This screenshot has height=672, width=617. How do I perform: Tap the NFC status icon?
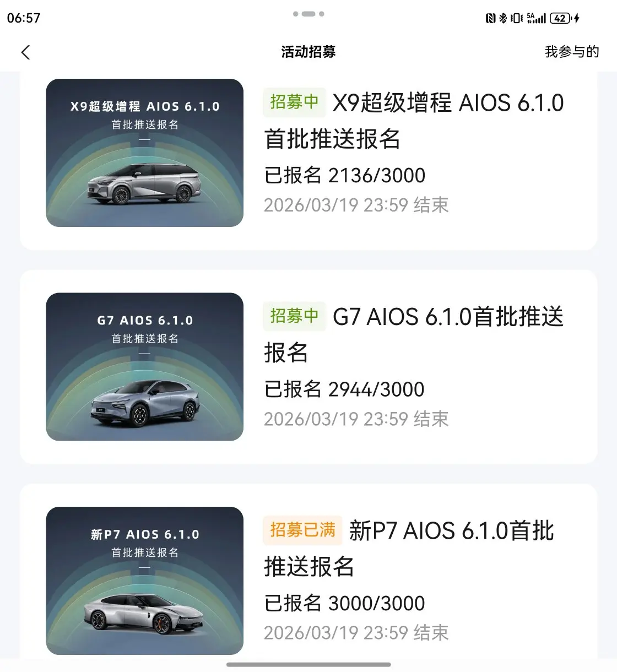pos(490,18)
